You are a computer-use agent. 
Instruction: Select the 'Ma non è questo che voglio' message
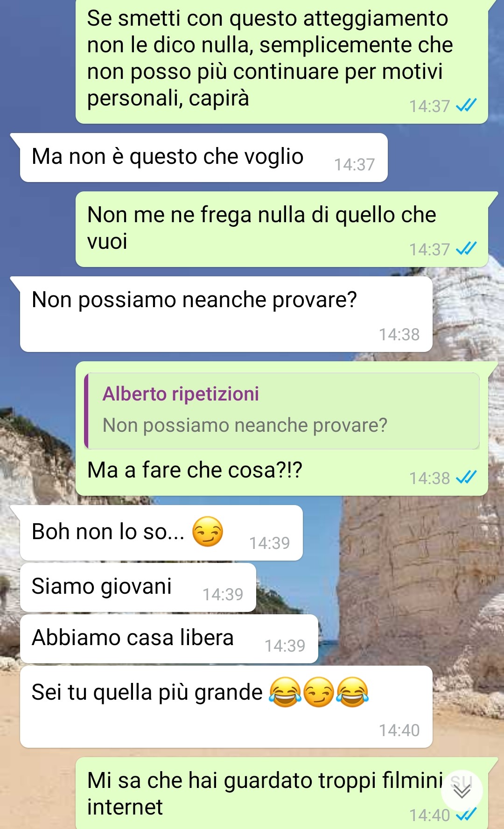pyautogui.click(x=203, y=158)
